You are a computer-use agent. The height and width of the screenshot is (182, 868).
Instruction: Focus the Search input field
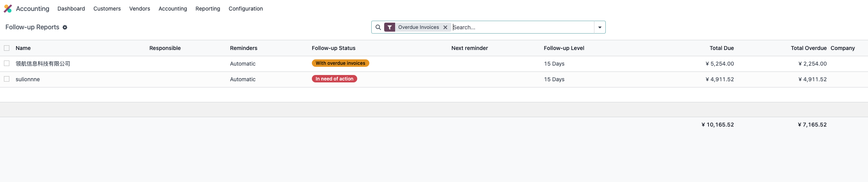pyautogui.click(x=523, y=27)
